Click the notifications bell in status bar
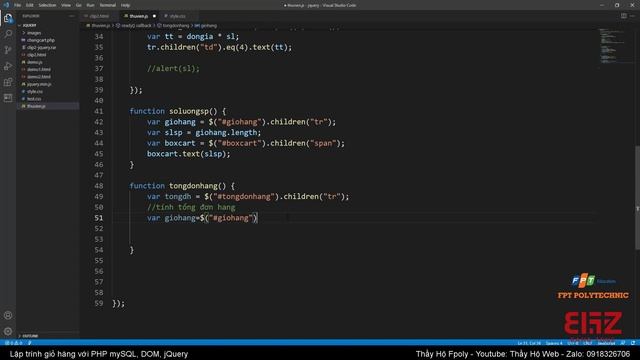Screen dimensions: 640x360 (x=633, y=343)
